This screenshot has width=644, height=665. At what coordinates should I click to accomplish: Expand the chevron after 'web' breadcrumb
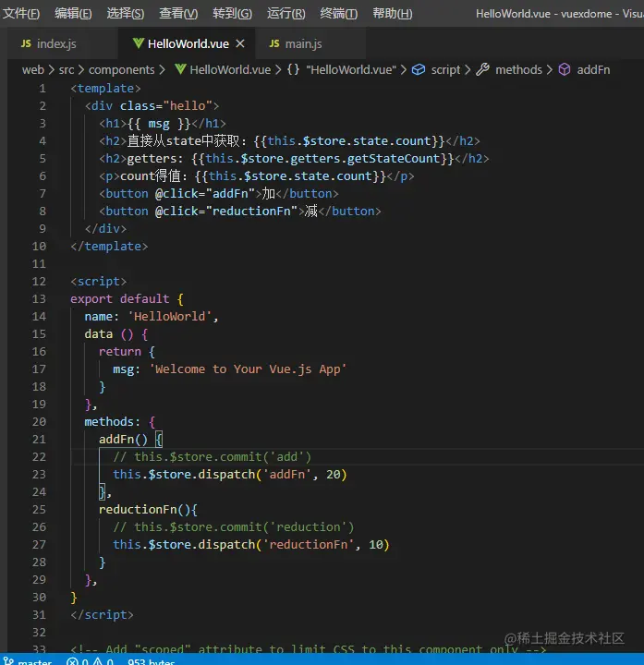(x=52, y=69)
